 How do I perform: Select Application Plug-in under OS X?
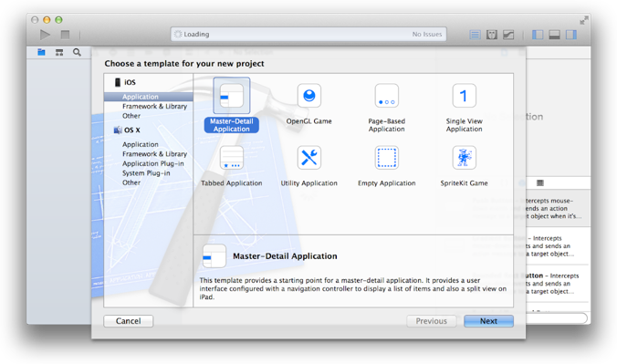pos(153,163)
